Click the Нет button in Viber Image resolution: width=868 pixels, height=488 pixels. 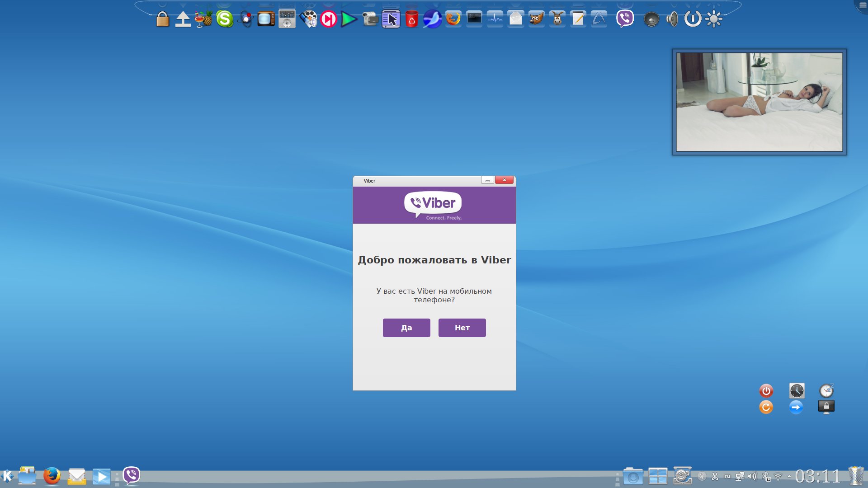coord(462,328)
